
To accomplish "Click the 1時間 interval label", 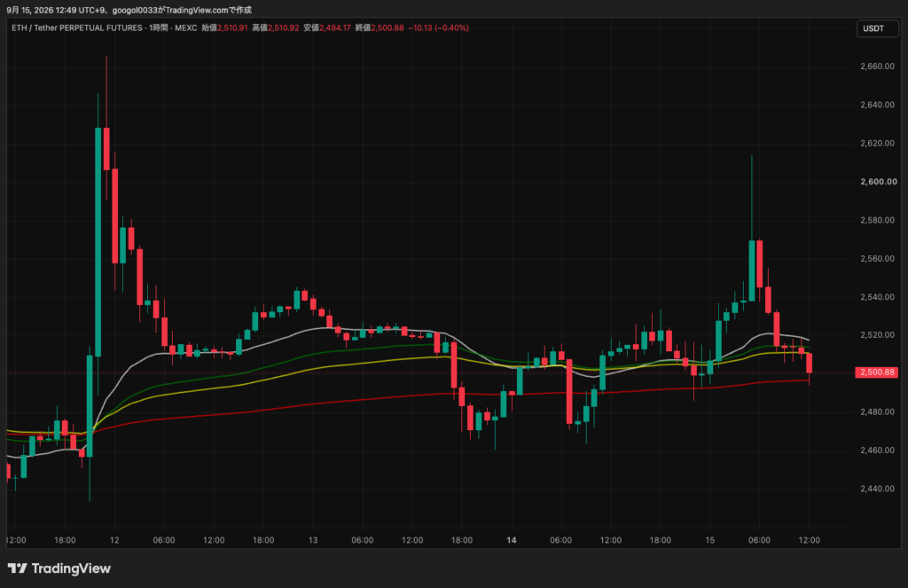I will tap(158, 27).
